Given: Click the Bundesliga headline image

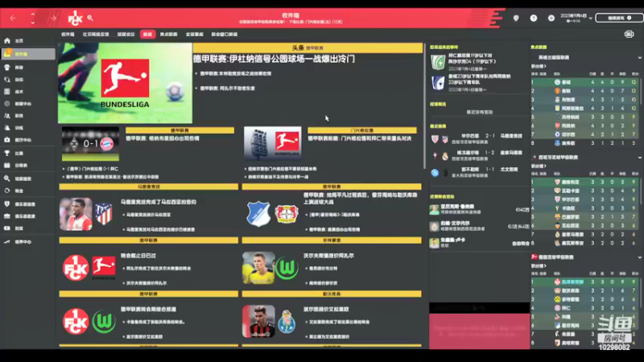Looking at the screenshot, I should tap(125, 84).
